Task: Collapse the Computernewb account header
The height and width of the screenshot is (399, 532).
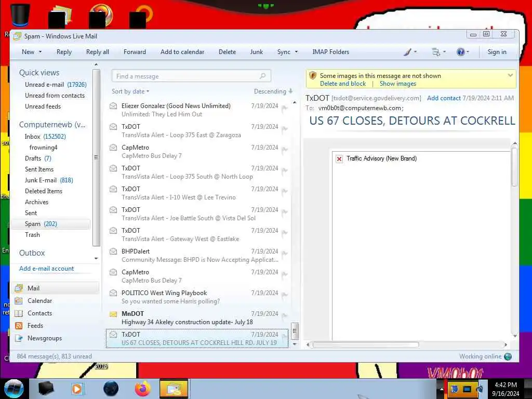Action: (x=52, y=125)
